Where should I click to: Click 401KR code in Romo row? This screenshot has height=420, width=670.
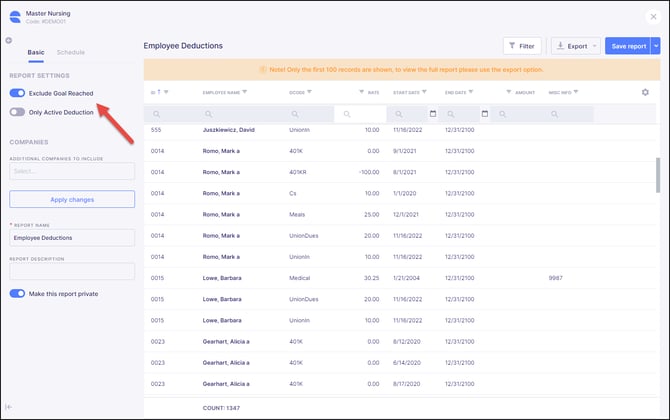coord(298,172)
